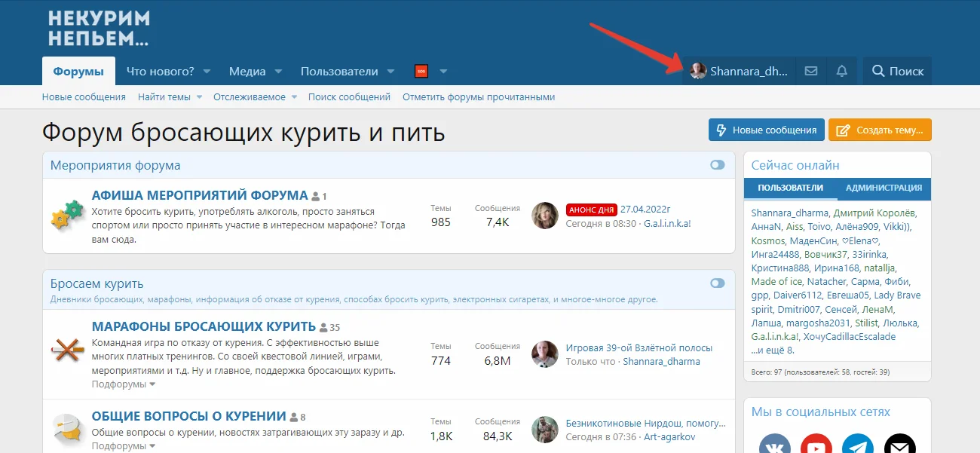Select the Форумы tab
Screen dimensions: 980x453
[x=78, y=71]
